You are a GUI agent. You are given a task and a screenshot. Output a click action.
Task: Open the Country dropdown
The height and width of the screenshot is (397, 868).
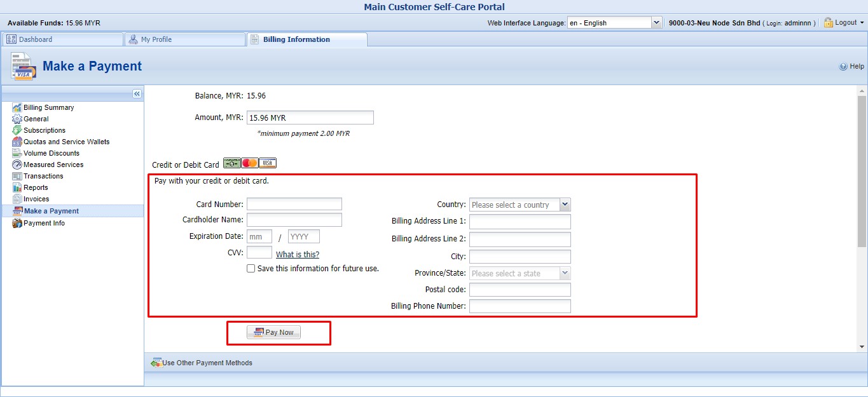(x=565, y=205)
